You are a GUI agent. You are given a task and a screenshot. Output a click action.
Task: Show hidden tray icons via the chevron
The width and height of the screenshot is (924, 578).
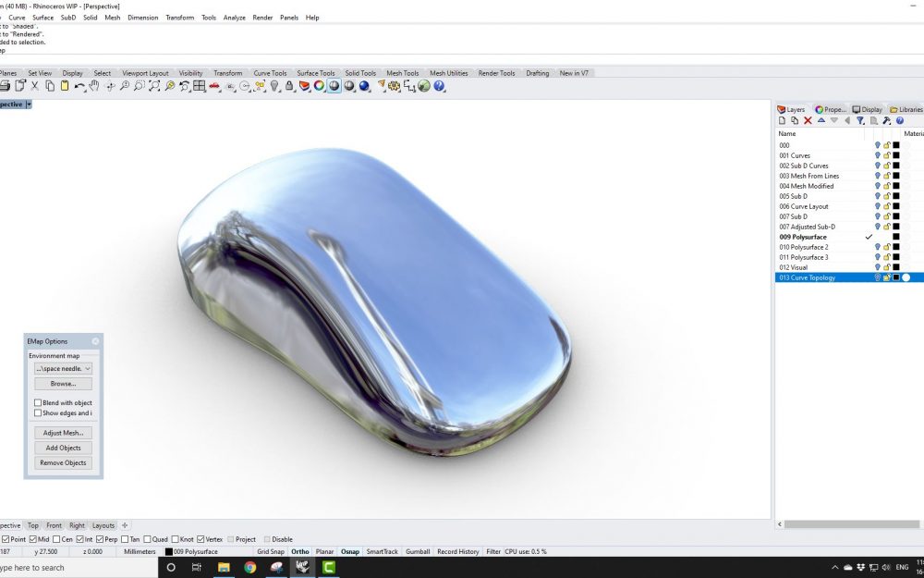pos(834,568)
